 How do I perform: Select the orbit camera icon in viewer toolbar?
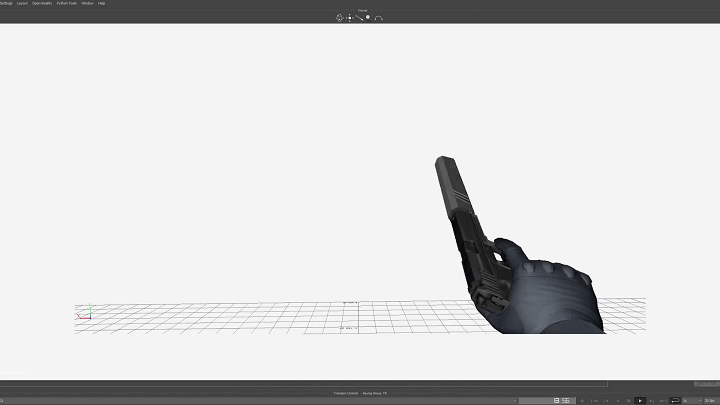click(340, 17)
